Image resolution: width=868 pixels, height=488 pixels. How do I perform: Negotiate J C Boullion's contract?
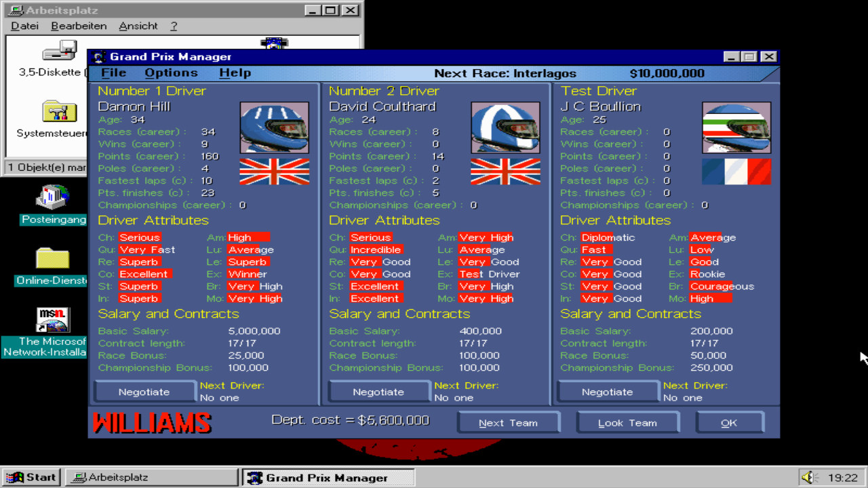click(608, 392)
